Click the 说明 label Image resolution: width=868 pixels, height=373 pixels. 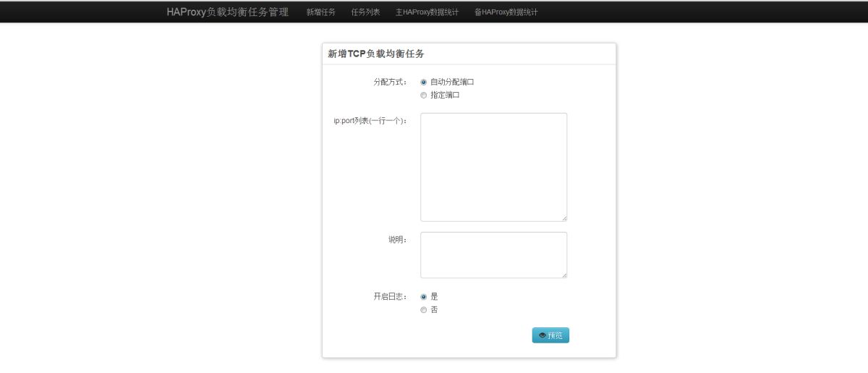click(398, 239)
